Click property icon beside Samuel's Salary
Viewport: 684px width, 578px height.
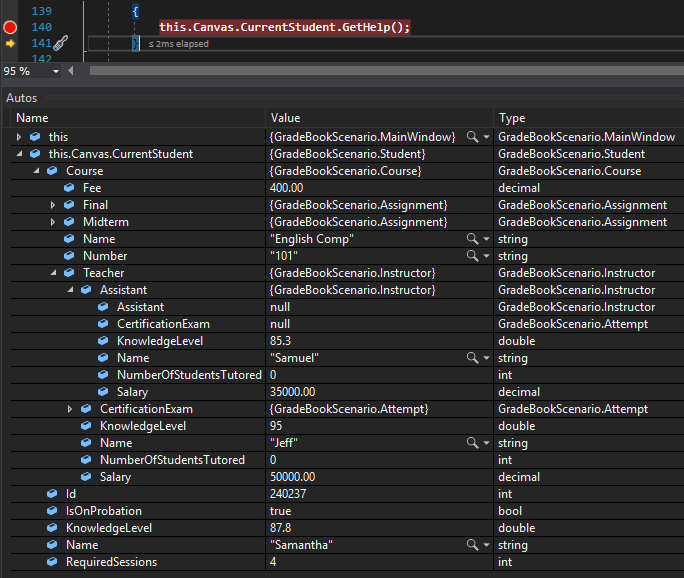[103, 391]
